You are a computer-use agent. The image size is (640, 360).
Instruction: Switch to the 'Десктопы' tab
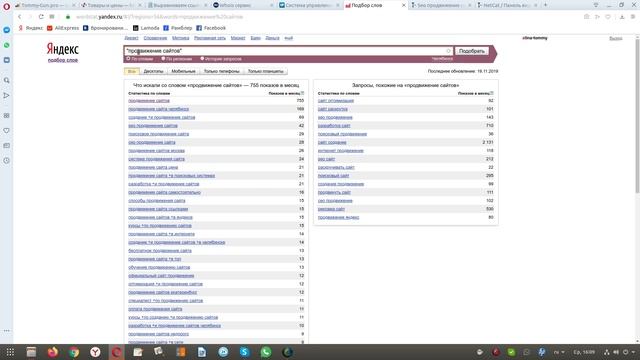(x=153, y=71)
